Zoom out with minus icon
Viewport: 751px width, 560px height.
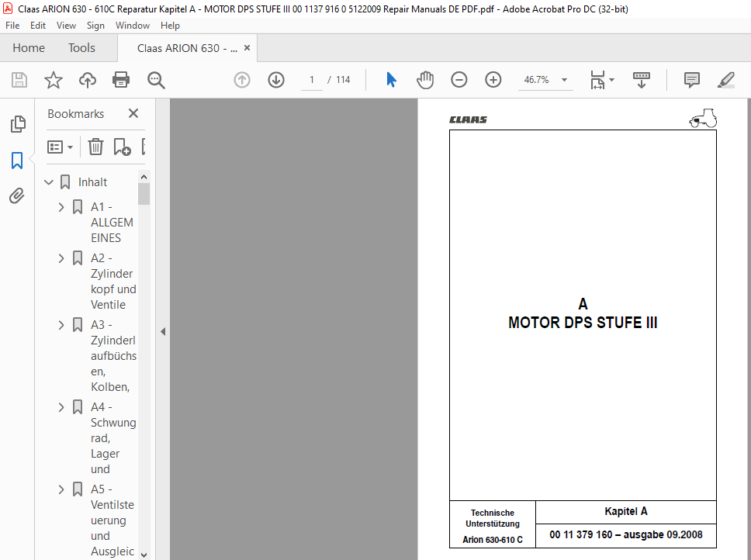459,80
